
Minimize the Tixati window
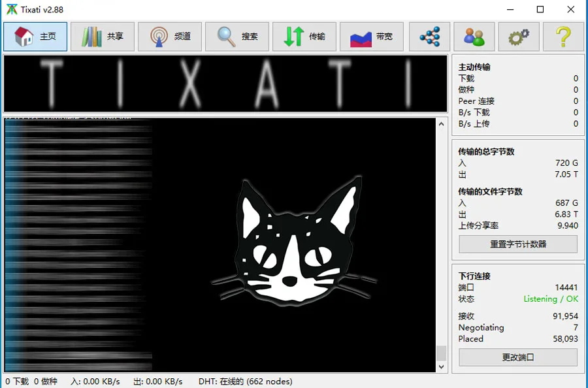tap(510, 9)
